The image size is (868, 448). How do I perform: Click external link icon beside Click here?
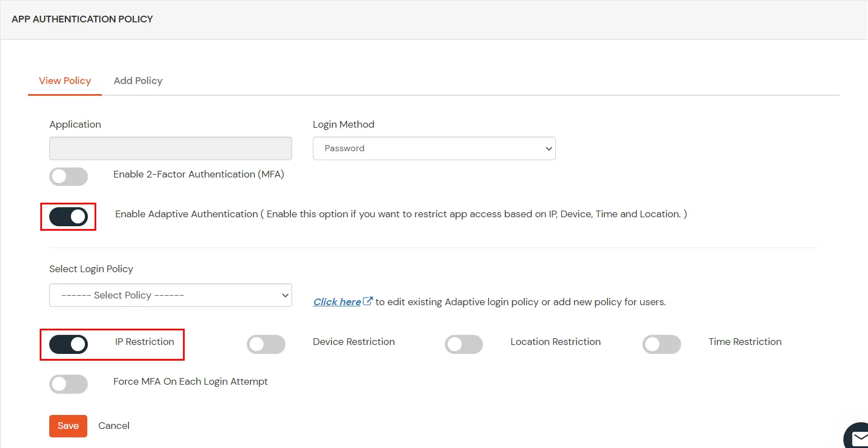click(x=368, y=301)
